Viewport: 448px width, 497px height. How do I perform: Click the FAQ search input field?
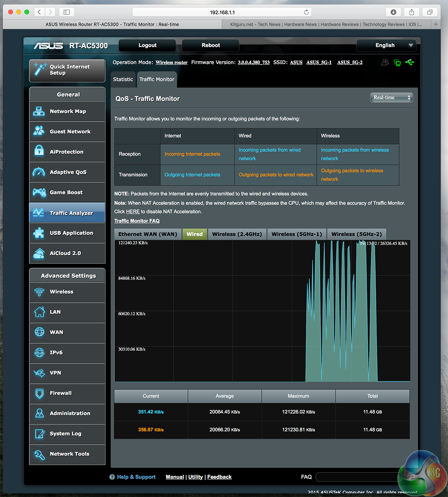357,477
